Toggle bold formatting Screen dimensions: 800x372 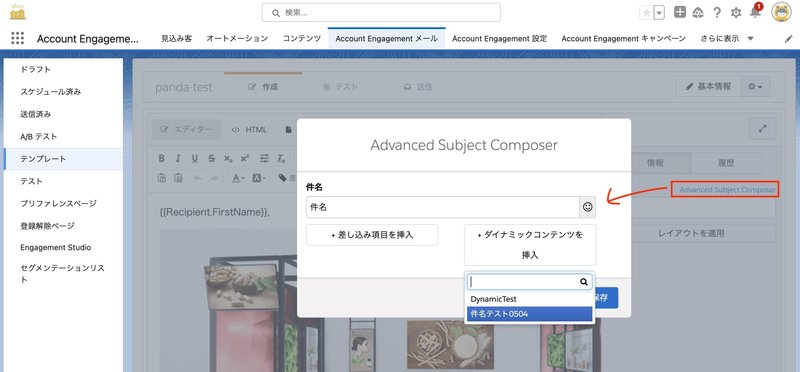pos(161,159)
